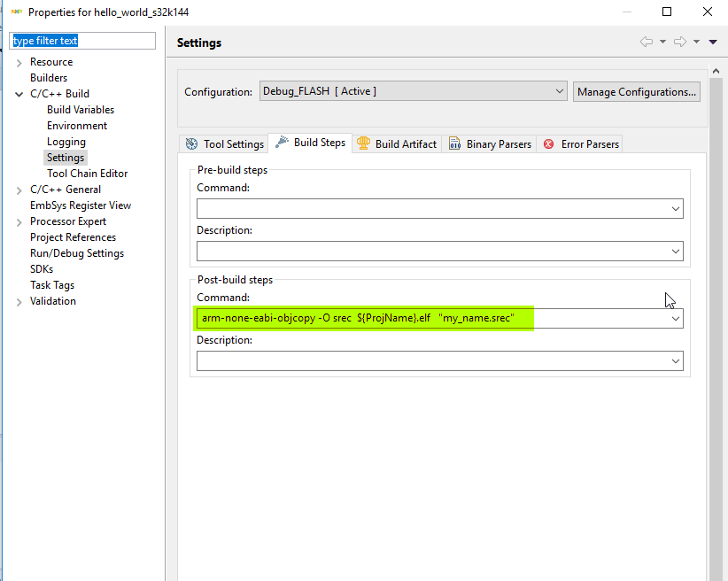Select Build Variables tree item
Screen dimensions: 728x581
tap(81, 110)
